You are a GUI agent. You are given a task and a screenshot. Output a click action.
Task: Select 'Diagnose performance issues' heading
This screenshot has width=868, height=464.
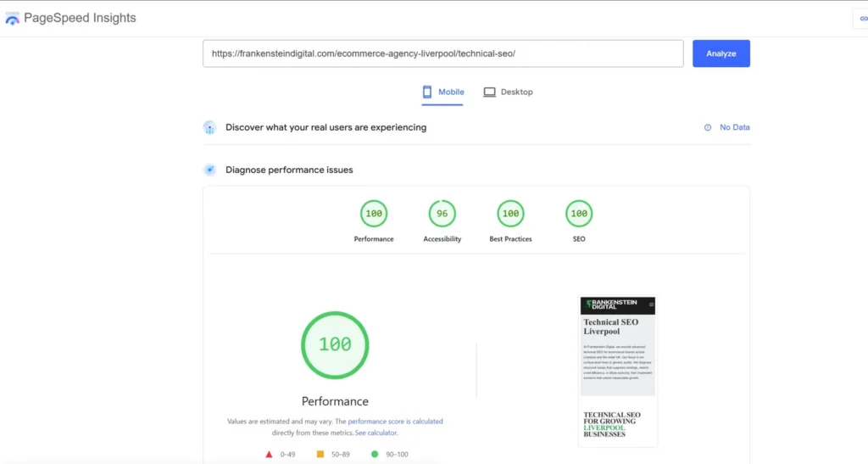[289, 170]
